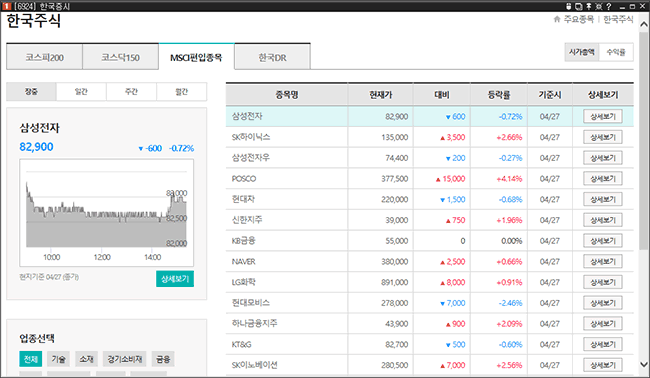This screenshot has width=650, height=378.
Task: Select the 일간 period option
Action: (81, 92)
